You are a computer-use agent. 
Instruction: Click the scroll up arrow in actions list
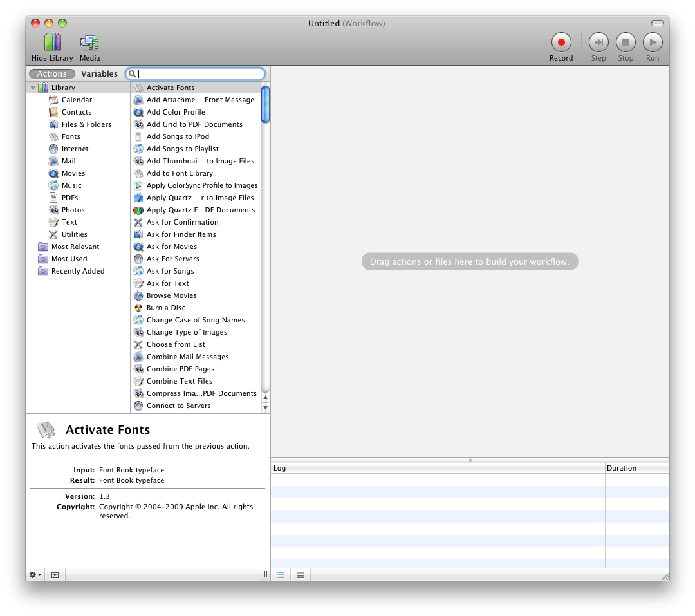click(266, 397)
